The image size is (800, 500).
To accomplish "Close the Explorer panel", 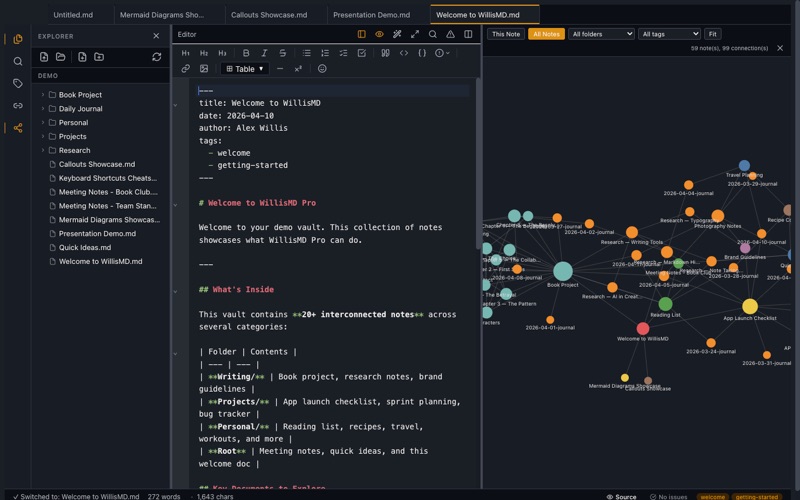I will [156, 36].
